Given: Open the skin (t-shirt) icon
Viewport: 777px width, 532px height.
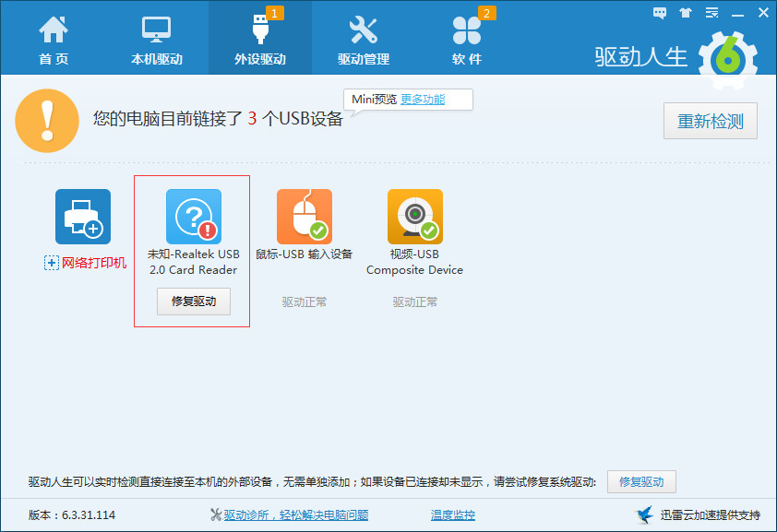Looking at the screenshot, I should [x=685, y=12].
